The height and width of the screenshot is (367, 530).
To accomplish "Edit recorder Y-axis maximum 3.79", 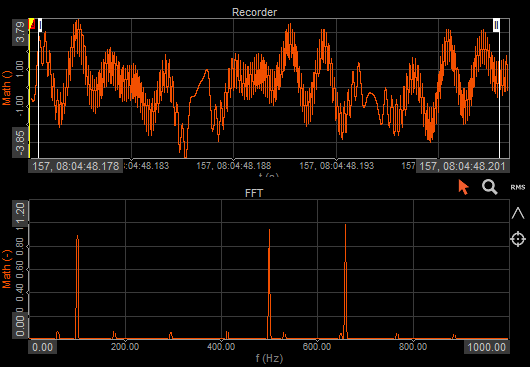I will tap(20, 32).
